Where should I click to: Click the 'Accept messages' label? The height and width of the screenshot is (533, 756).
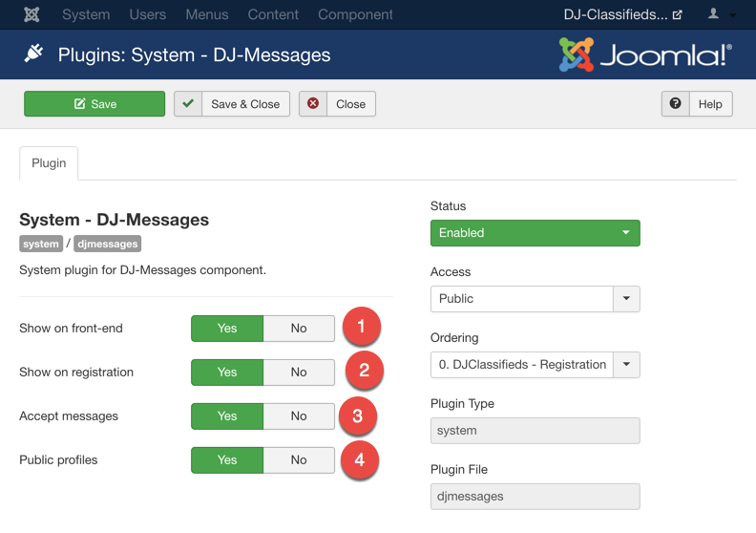69,416
